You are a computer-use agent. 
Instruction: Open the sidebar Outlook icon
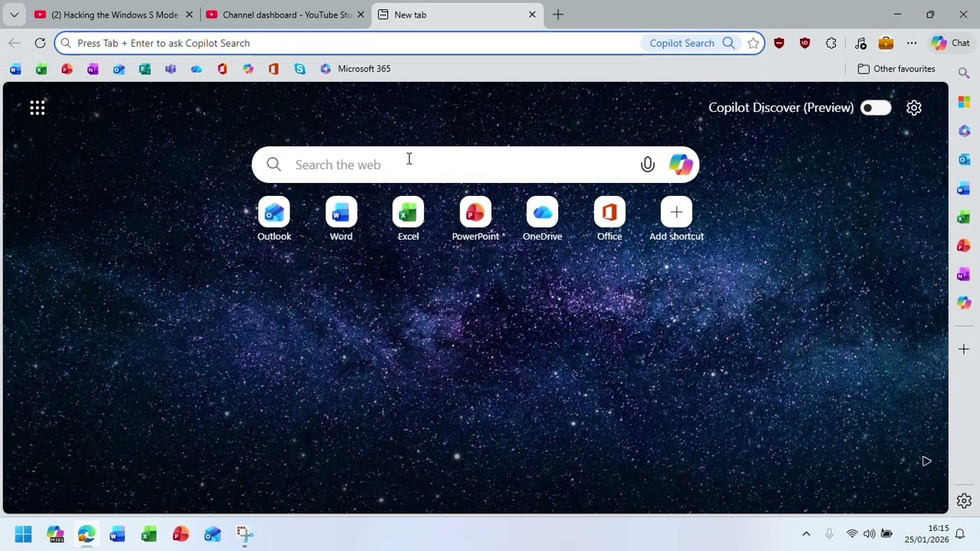964,159
